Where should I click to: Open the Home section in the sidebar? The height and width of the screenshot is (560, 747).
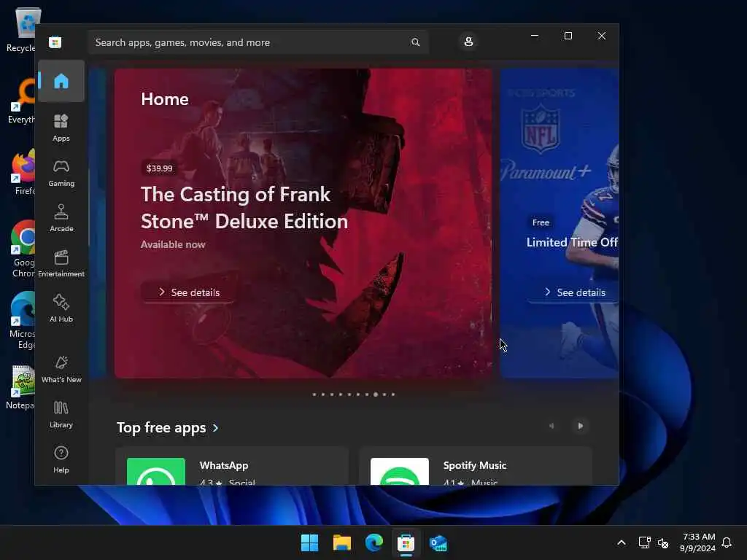61,81
